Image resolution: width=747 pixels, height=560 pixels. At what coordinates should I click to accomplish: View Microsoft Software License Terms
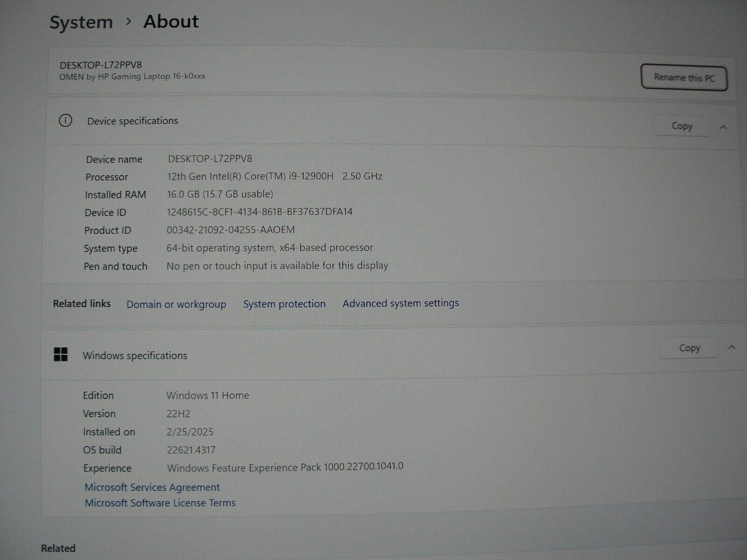tap(160, 503)
